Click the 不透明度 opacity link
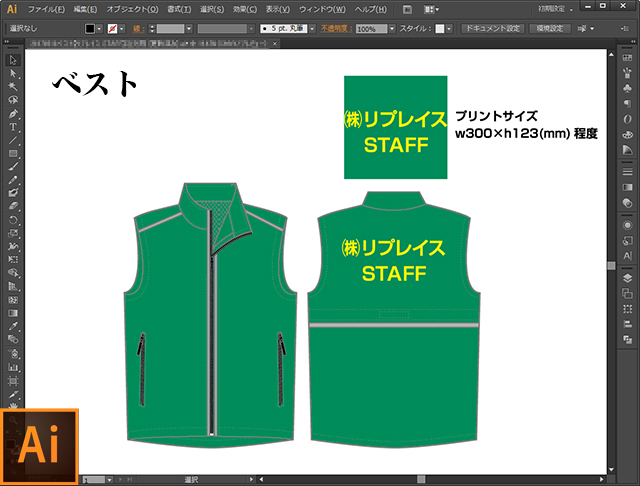The image size is (640, 486). [x=336, y=29]
